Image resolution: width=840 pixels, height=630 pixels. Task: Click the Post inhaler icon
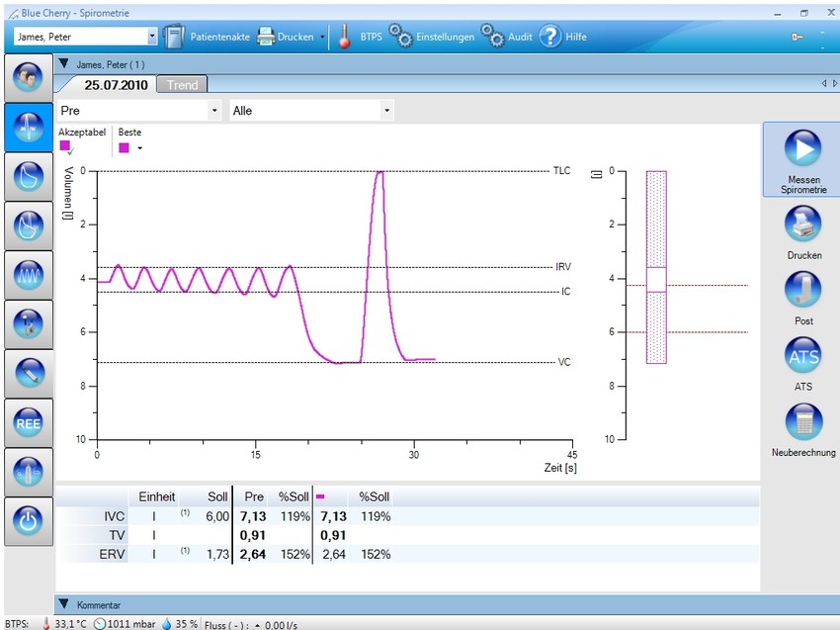tap(802, 290)
